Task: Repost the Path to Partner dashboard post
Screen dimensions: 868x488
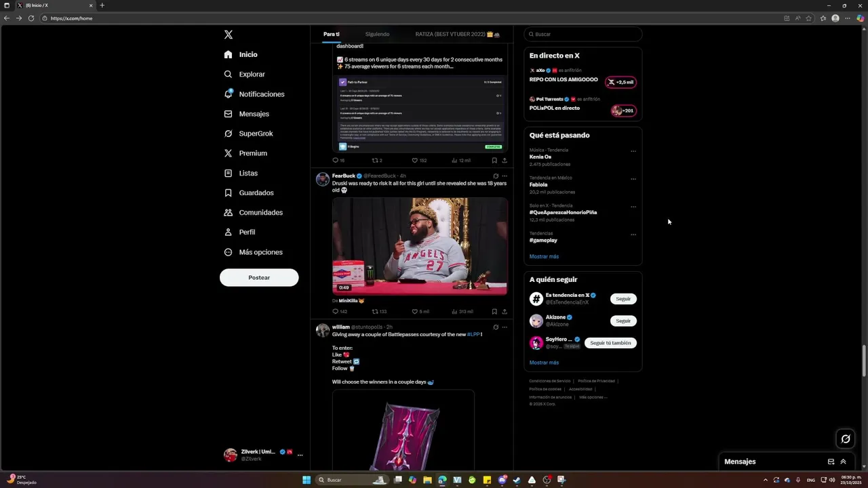Action: (x=375, y=161)
